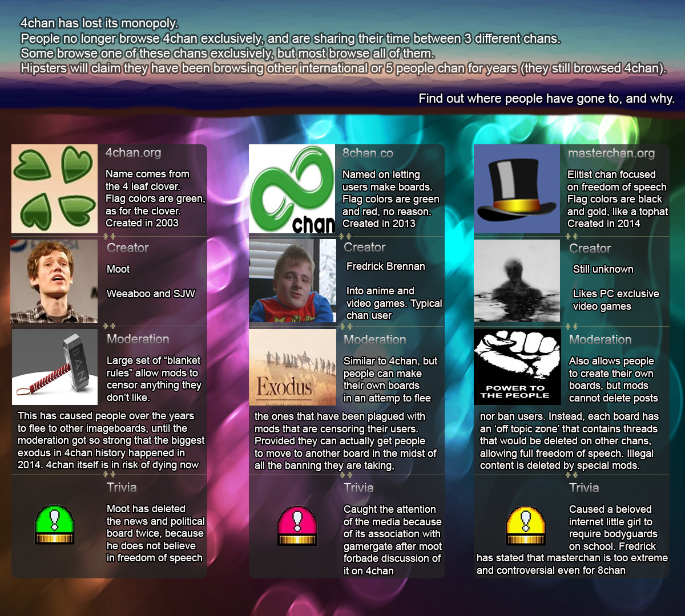Screen dimensions: 685x616
Task: Click the 4chan.org heading
Action: tap(133, 153)
